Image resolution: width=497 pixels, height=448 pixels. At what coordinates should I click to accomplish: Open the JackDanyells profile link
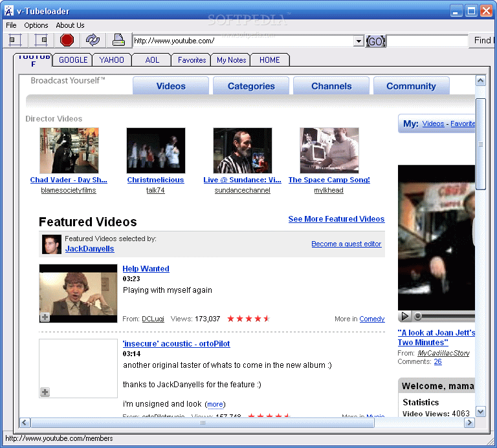click(90, 249)
